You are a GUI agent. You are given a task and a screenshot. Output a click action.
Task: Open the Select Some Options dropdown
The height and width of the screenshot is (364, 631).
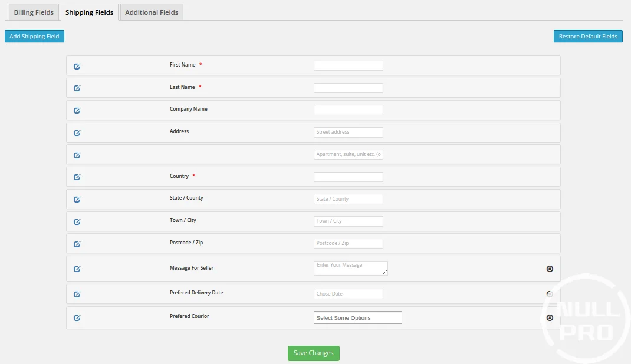point(357,318)
